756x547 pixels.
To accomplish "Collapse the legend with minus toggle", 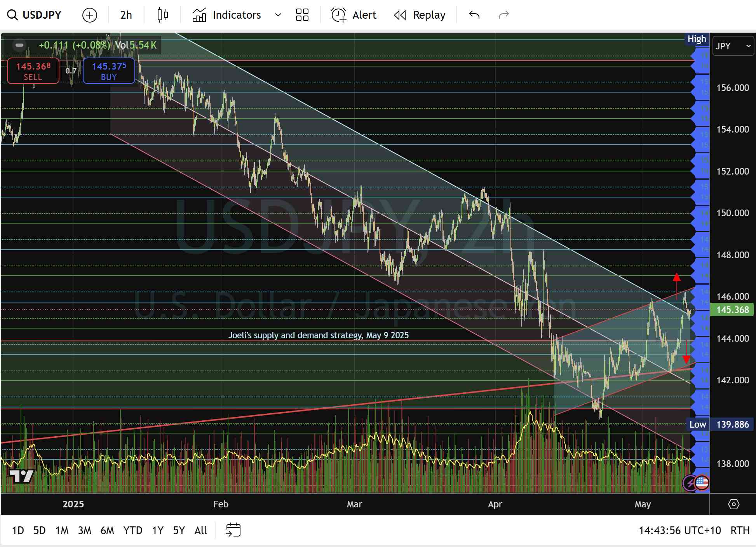I will tap(19, 45).
